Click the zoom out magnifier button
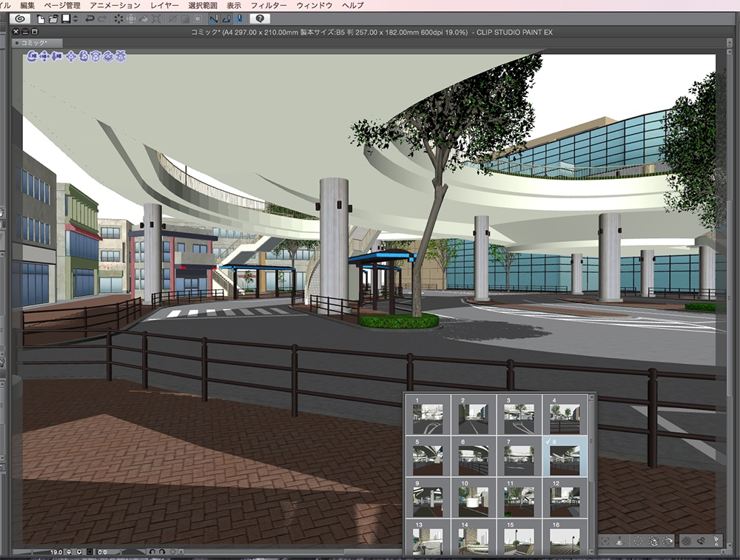 click(x=70, y=552)
